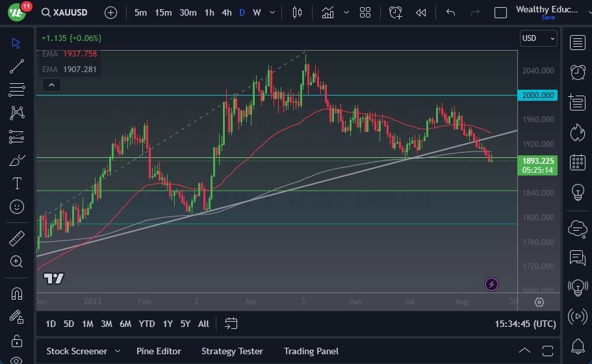
Task: Toggle the fullscreen mode square icon
Action: click(x=500, y=12)
